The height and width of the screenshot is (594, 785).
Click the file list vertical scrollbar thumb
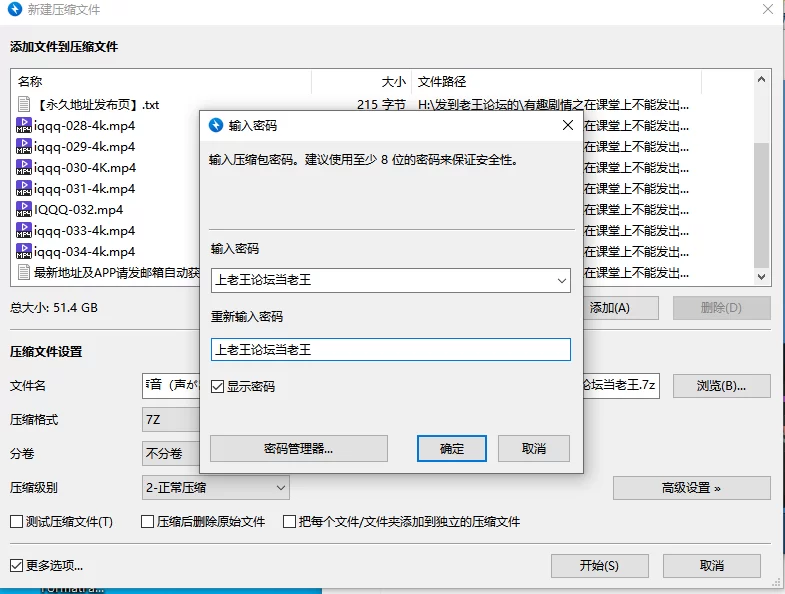761,205
